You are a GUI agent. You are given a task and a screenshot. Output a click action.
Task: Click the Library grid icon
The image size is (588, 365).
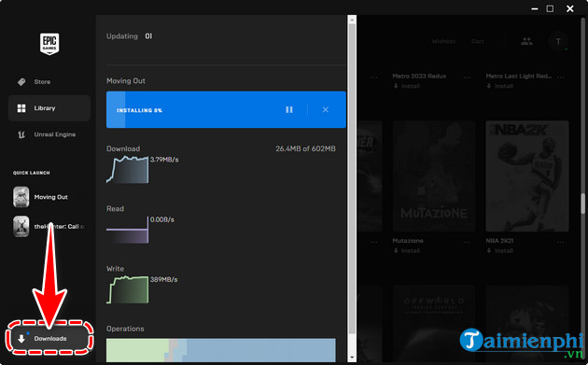21,108
